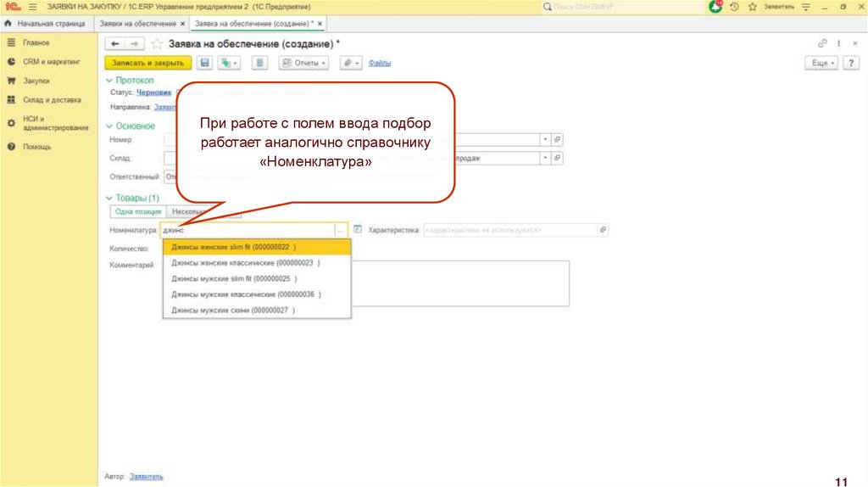
Task: Open the Отчеты dropdown
Action: (303, 63)
